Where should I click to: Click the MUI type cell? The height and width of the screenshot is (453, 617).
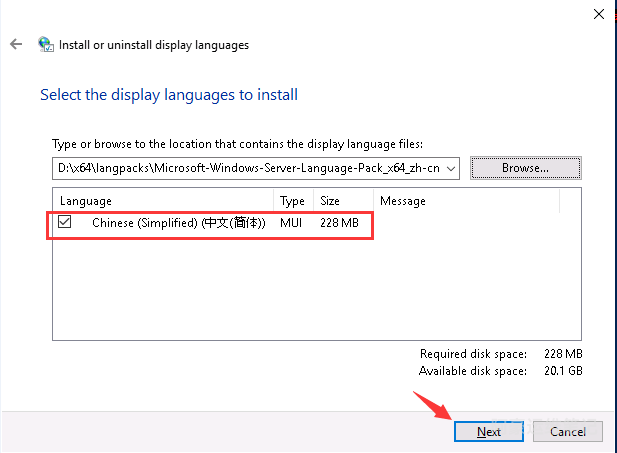291,224
